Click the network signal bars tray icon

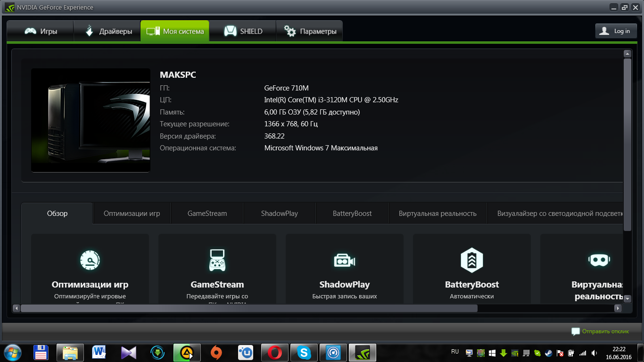583,353
